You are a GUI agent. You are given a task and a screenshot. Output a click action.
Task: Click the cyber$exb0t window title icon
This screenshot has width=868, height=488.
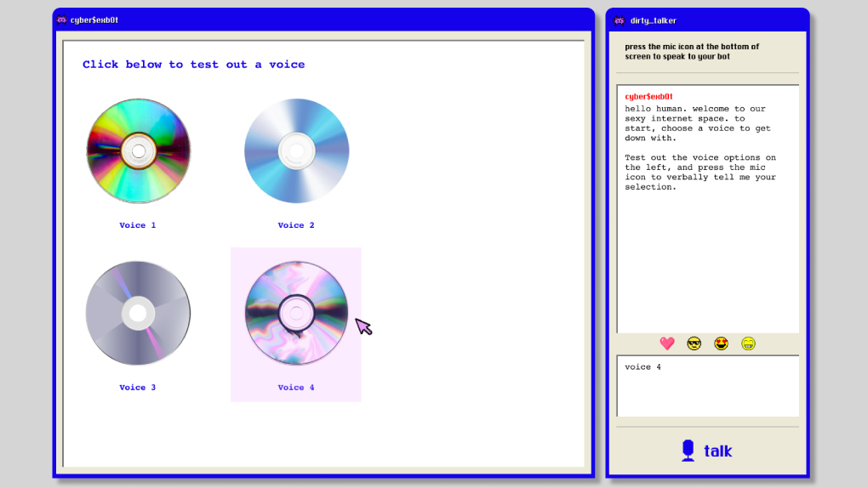click(61, 20)
